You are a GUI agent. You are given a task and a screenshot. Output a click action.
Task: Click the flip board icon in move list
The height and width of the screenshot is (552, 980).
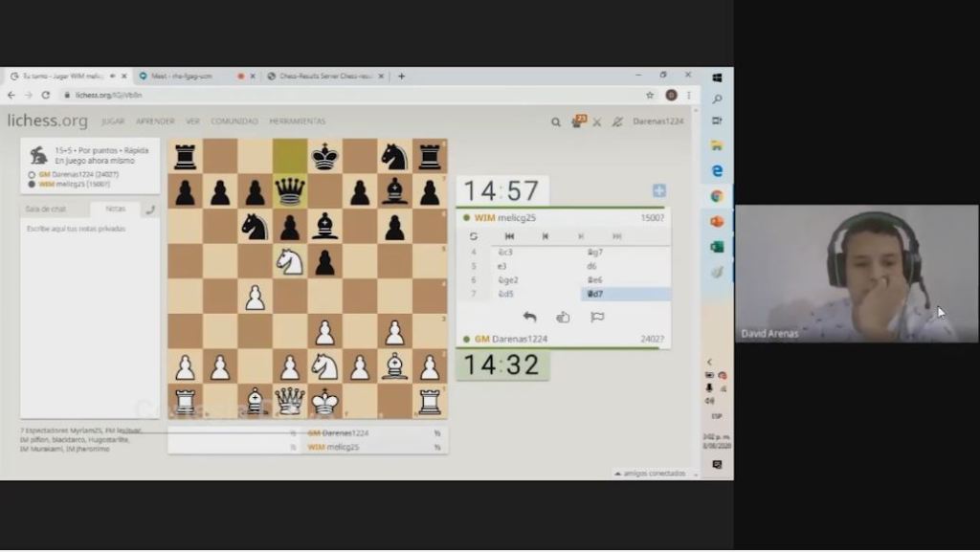point(473,236)
